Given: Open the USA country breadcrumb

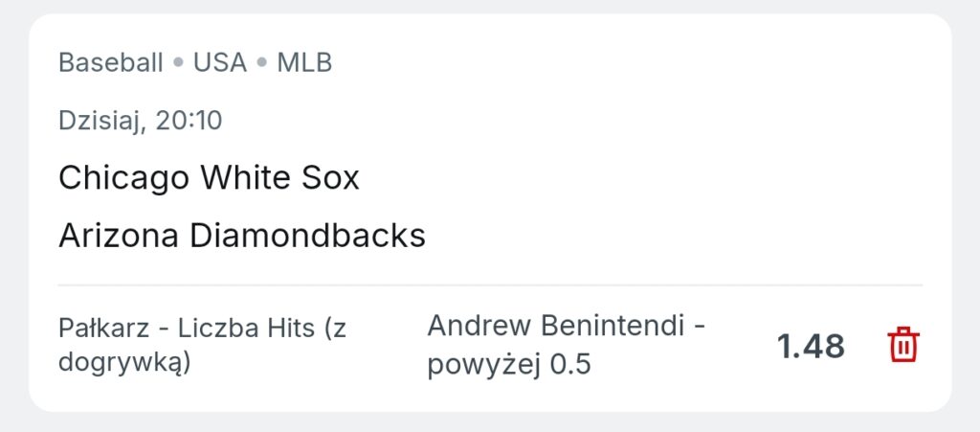Looking at the screenshot, I should click(219, 63).
